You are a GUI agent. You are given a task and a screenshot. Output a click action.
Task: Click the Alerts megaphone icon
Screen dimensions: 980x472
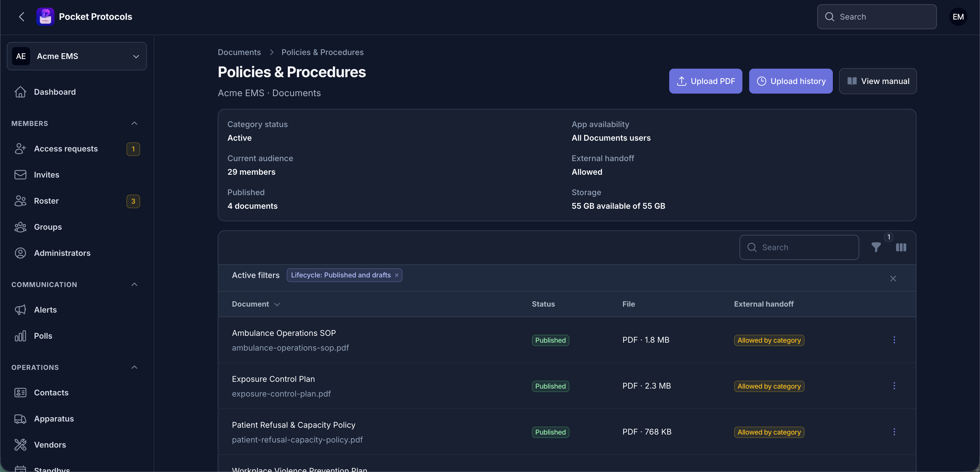[x=20, y=310]
